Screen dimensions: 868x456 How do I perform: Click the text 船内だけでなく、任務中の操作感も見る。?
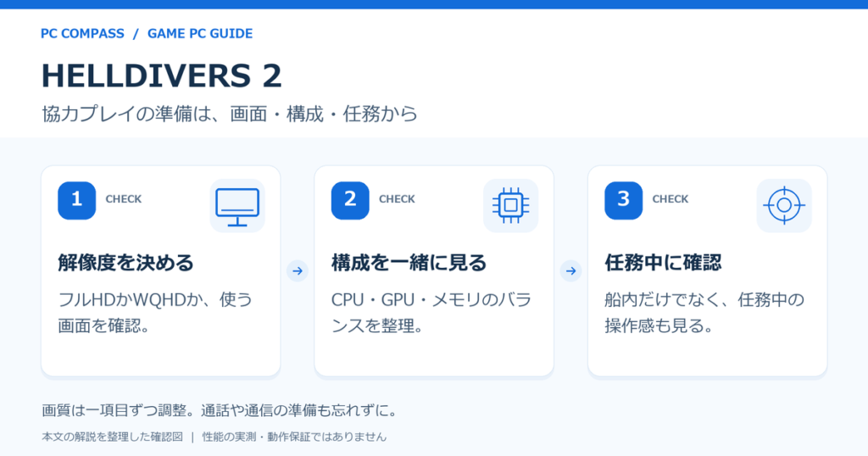point(704,313)
